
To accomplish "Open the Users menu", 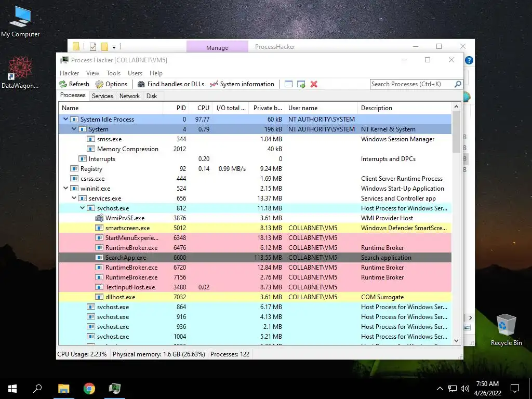I will point(135,73).
